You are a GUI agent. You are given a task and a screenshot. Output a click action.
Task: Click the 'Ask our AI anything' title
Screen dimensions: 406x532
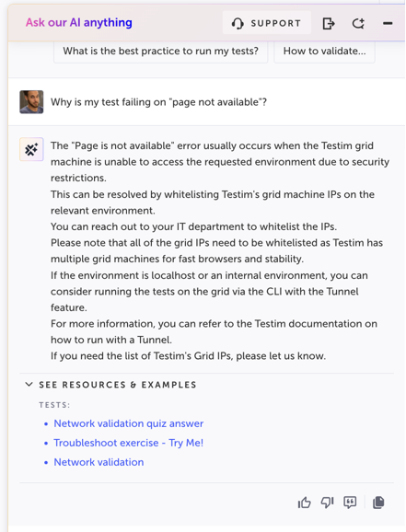pyautogui.click(x=79, y=23)
